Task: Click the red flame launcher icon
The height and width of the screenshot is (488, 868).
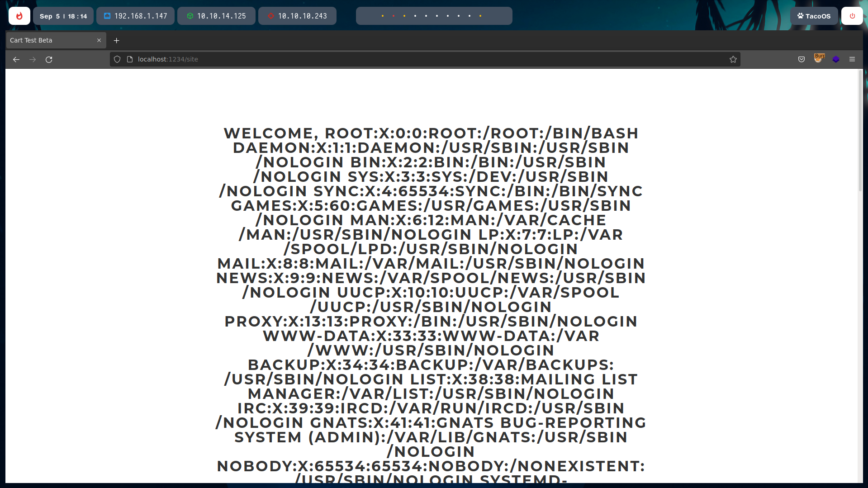Action: click(19, 16)
